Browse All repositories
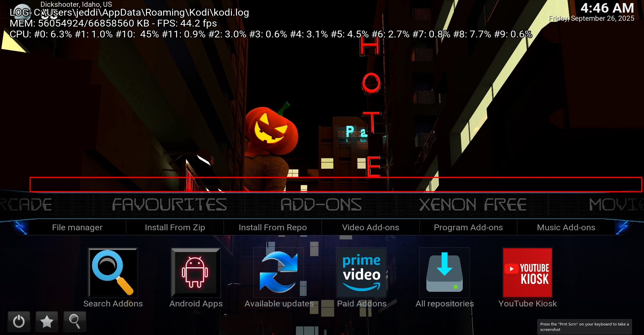This screenshot has height=335, width=644. 444,272
